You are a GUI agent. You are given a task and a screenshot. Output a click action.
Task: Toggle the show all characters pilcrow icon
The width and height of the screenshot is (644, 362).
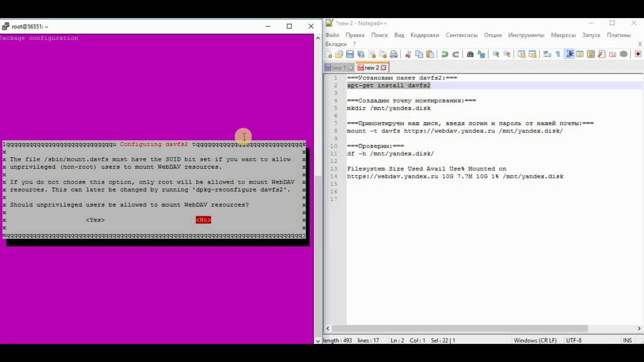(557, 54)
